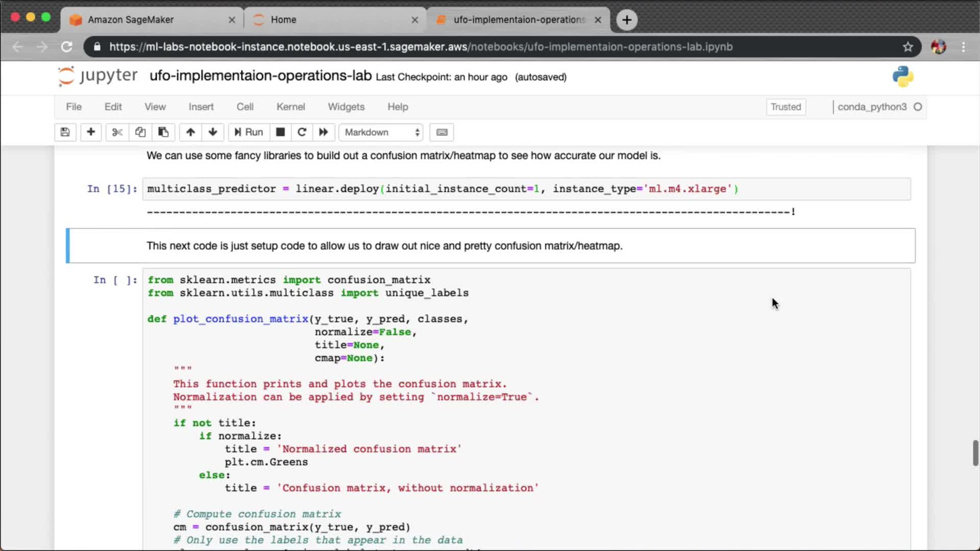
Task: Copy selected cells icon
Action: tap(140, 132)
